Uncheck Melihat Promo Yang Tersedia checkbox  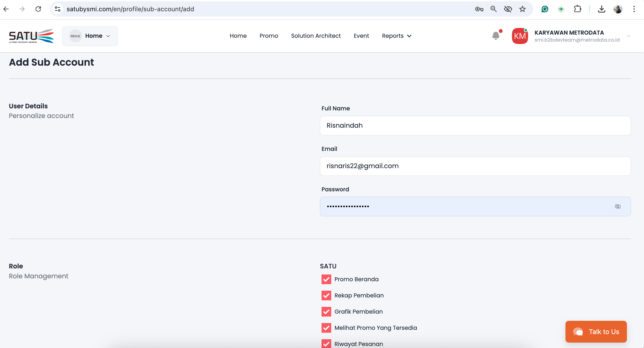point(326,328)
